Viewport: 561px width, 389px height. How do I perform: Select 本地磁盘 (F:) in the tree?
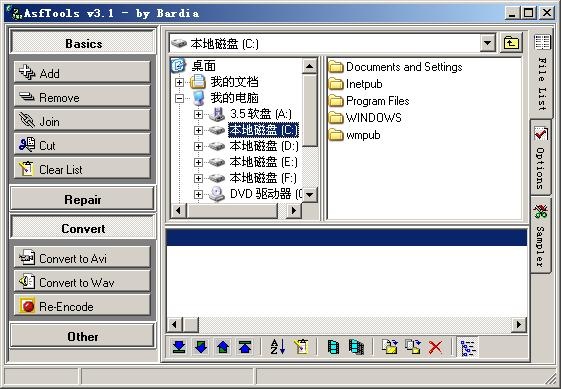pyautogui.click(x=263, y=178)
